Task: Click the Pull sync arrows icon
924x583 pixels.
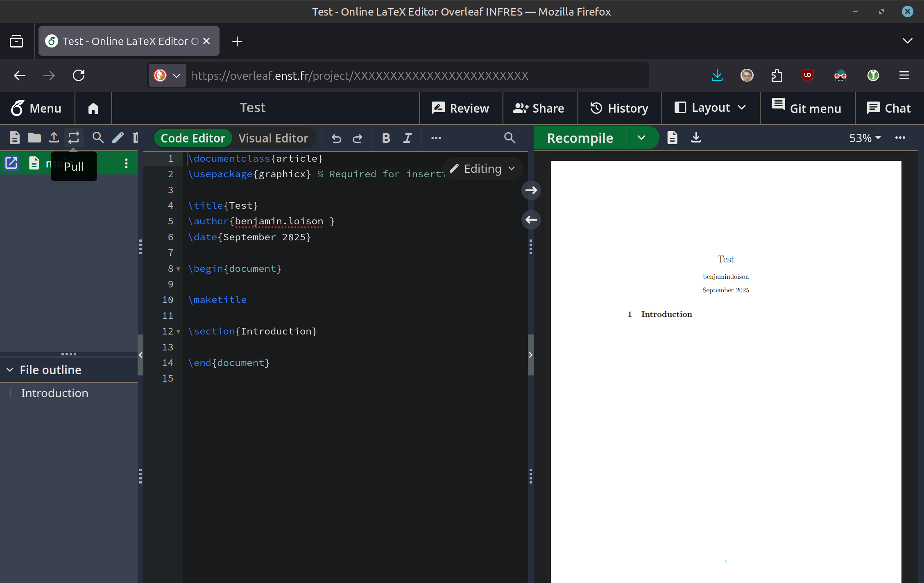Action: pyautogui.click(x=74, y=138)
